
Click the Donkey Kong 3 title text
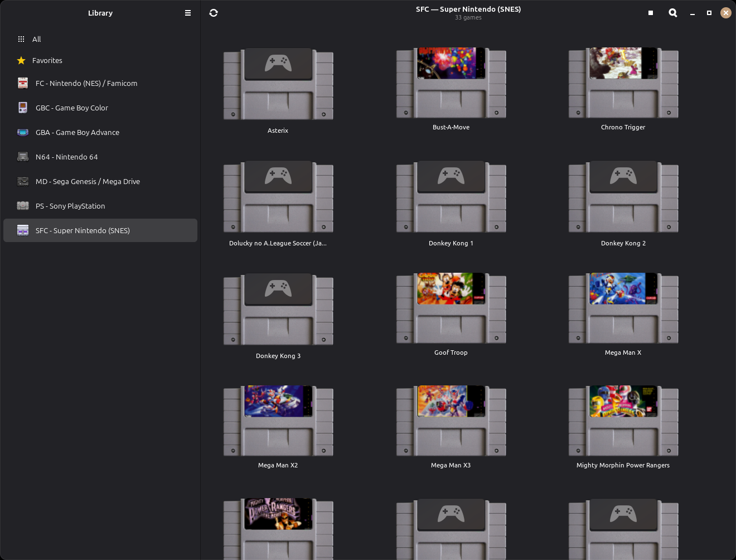click(x=278, y=356)
